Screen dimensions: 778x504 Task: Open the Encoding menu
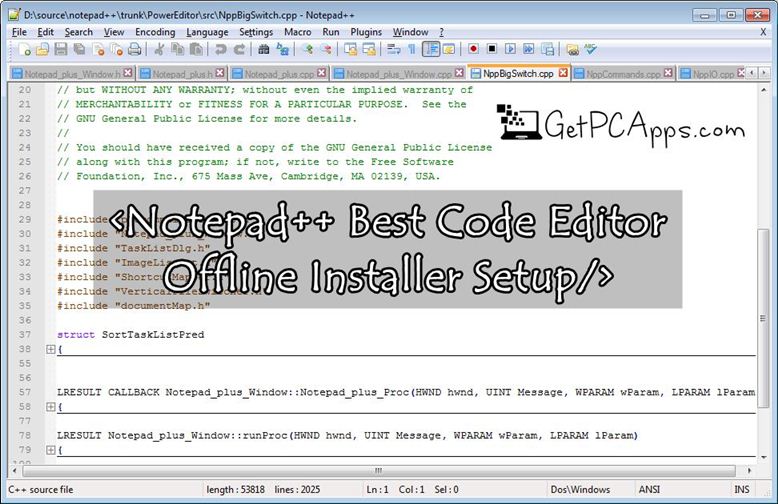[155, 32]
